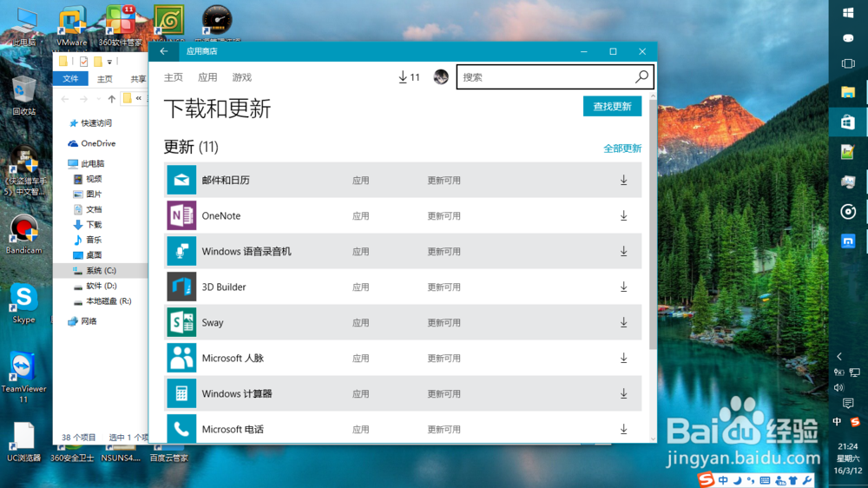Download the Windows 语音录音机 update

coord(624,251)
